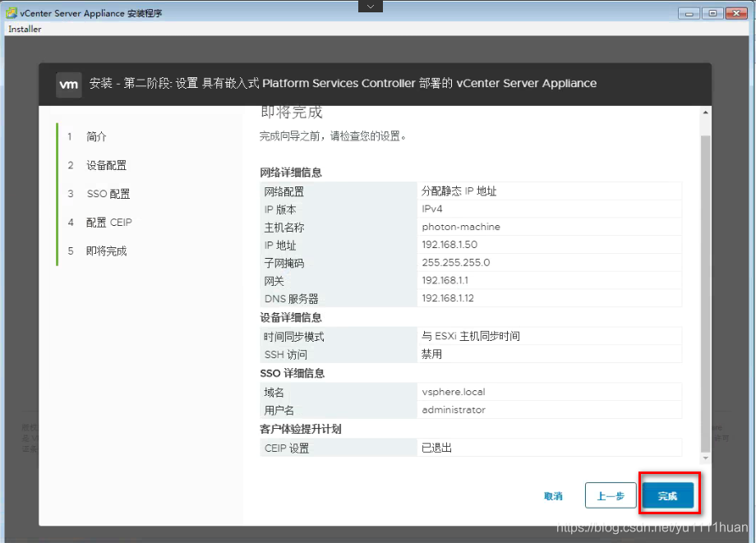Screen dimensions: 756x543
Task: Click the vertical scrollbar thumb
Action: click(705, 294)
